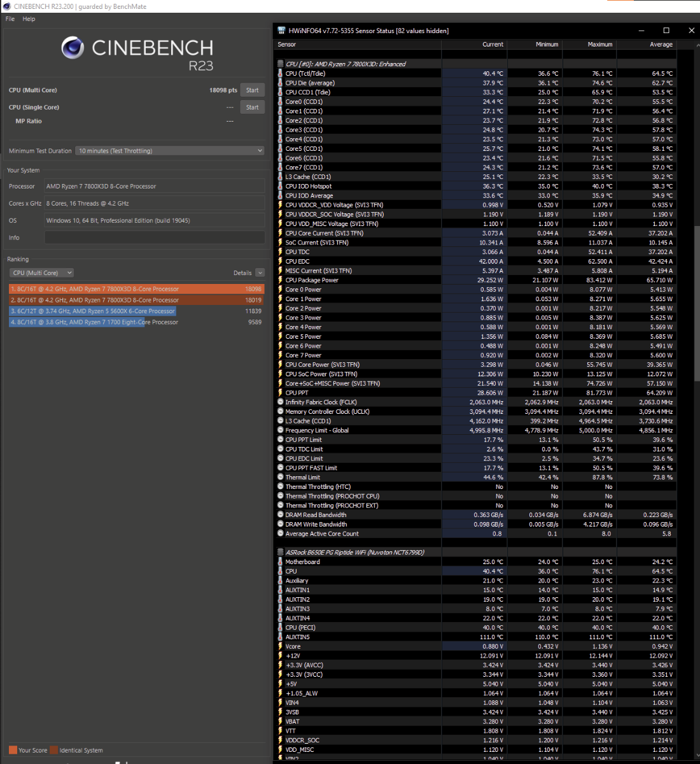This screenshot has width=700, height=764.
Task: Expand the ranking Details arrow
Action: 260,272
